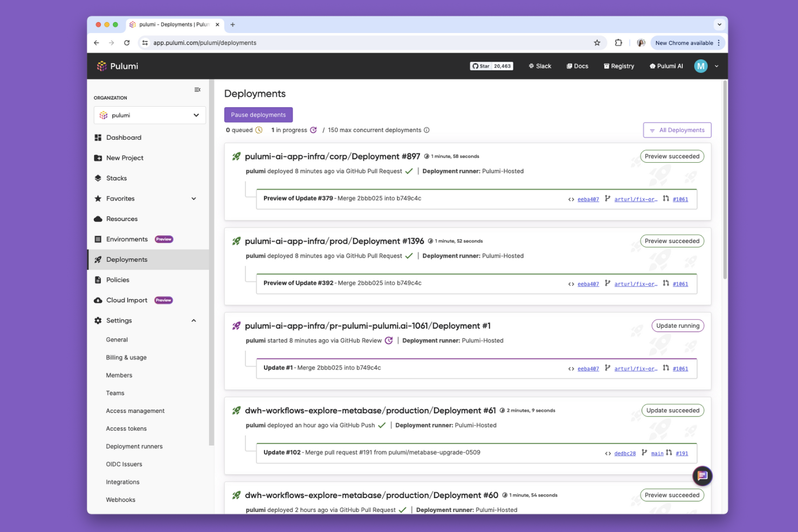Open the Registry page
Image resolution: width=798 pixels, height=532 pixels.
pos(618,66)
